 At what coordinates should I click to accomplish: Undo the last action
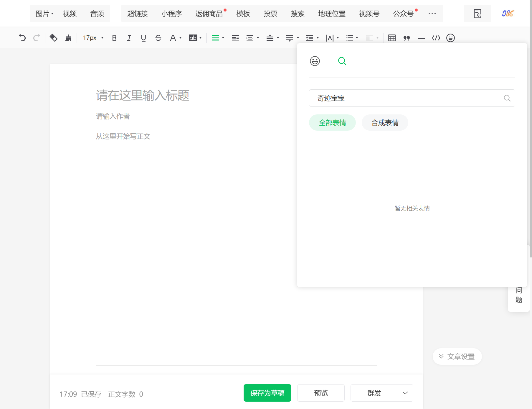(x=22, y=38)
